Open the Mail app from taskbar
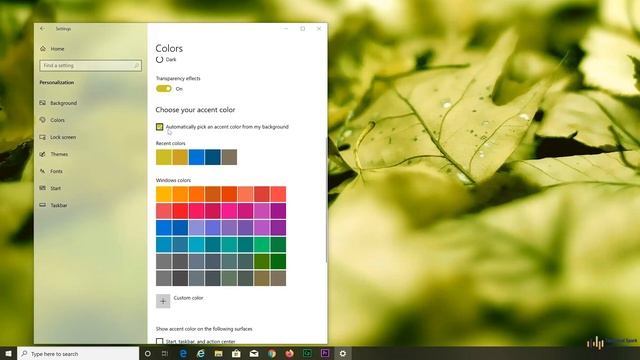Screen dimensions: 640x360 (254, 353)
